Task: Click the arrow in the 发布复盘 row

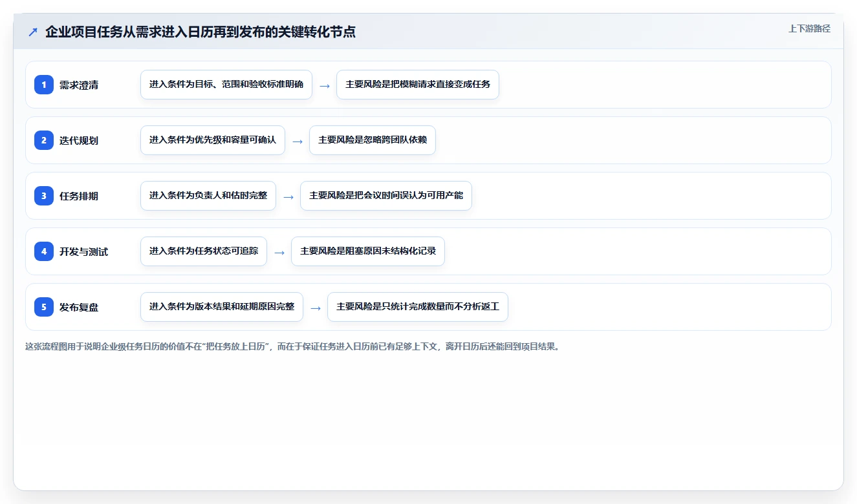Action: pos(316,308)
